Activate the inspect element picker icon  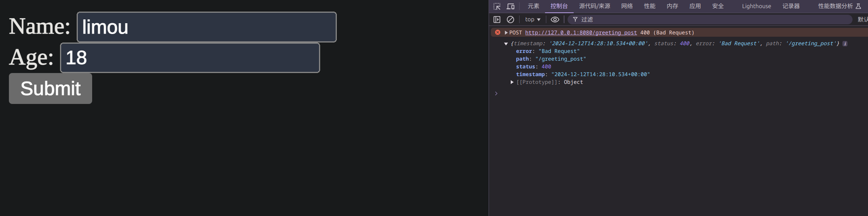point(497,6)
